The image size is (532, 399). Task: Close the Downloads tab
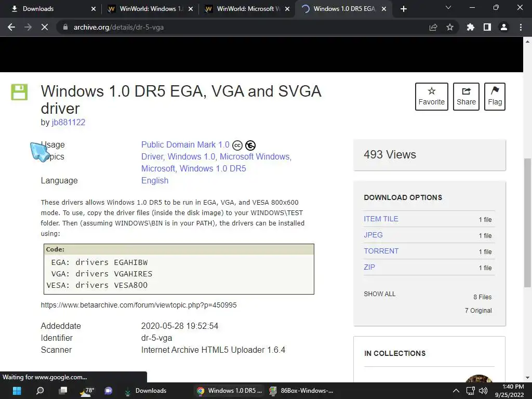(94, 9)
